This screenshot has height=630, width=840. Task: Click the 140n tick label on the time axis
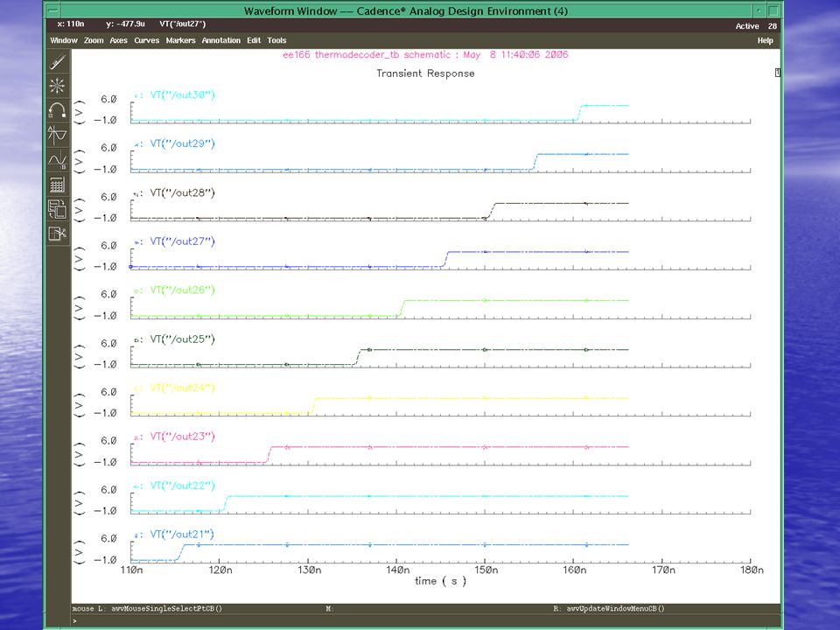click(x=398, y=570)
